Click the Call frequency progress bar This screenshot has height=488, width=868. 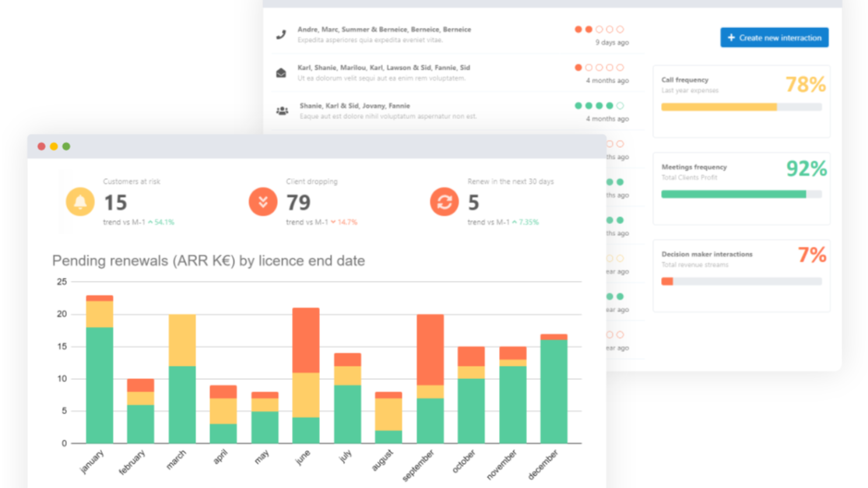pyautogui.click(x=740, y=107)
